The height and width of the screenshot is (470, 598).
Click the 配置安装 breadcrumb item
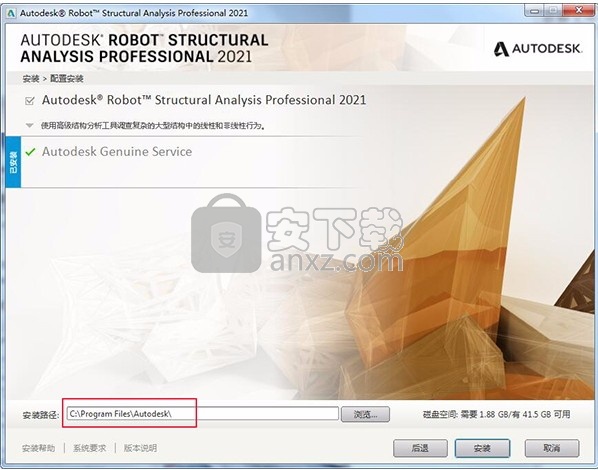[x=67, y=79]
